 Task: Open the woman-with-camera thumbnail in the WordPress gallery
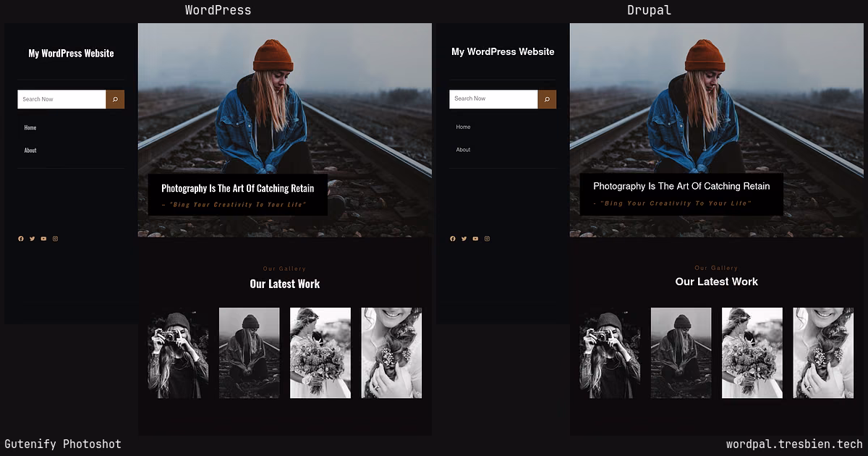click(178, 353)
